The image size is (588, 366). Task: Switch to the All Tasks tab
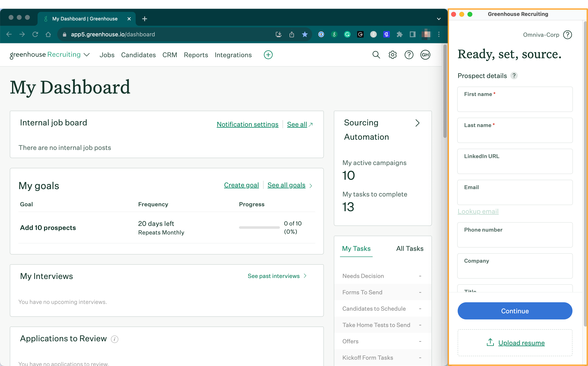click(x=410, y=249)
